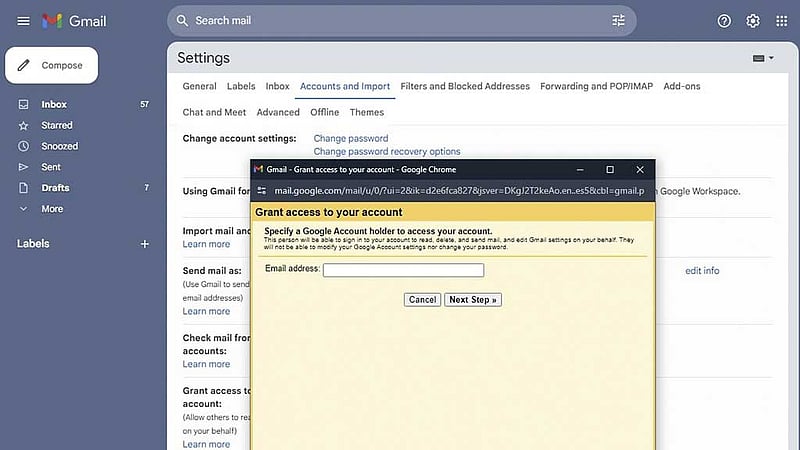Open the main menu hamburger icon
This screenshot has height=450, width=800.
(x=23, y=21)
